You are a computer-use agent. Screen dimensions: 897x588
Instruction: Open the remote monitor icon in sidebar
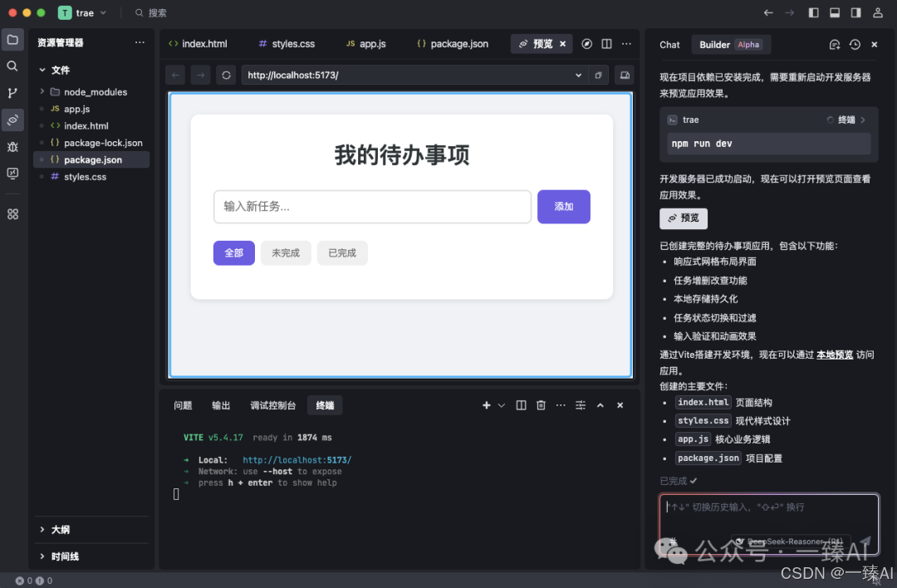point(12,174)
